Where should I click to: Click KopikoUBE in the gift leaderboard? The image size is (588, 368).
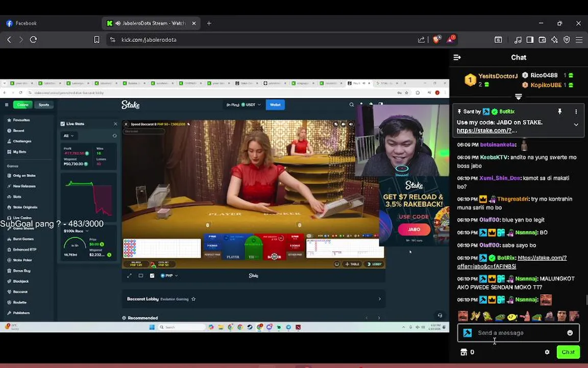click(546, 85)
